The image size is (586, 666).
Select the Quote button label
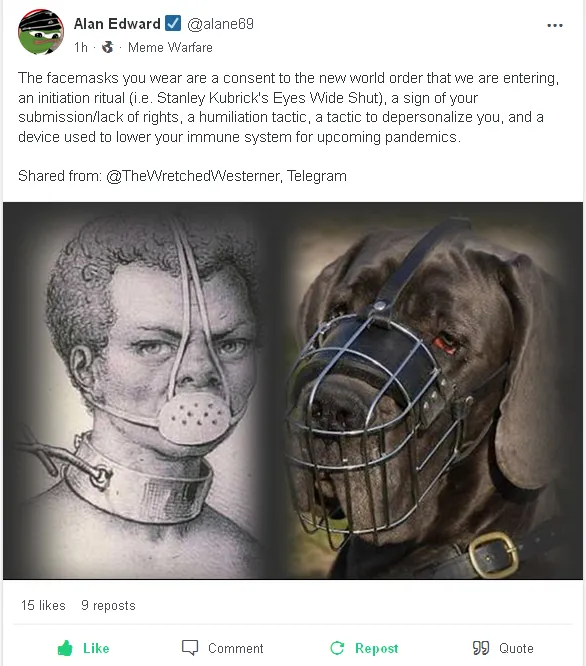pos(516,649)
